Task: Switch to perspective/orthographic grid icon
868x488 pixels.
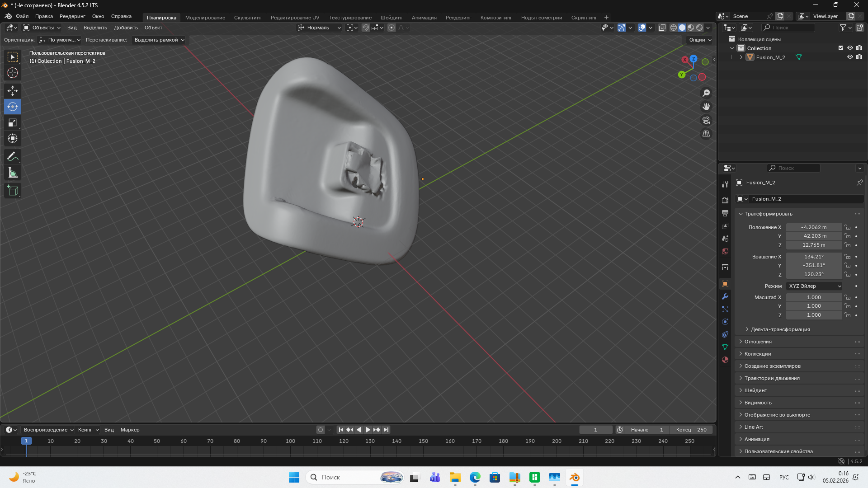Action: pyautogui.click(x=706, y=134)
